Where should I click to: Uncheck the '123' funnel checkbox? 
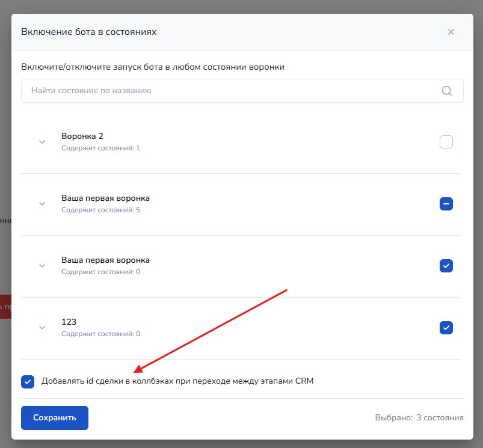pos(446,328)
